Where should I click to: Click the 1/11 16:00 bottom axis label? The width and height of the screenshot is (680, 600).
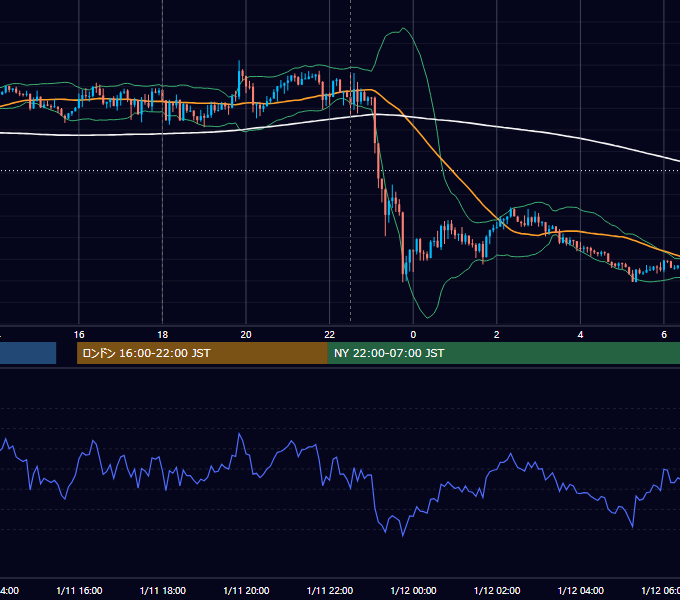tap(79, 590)
